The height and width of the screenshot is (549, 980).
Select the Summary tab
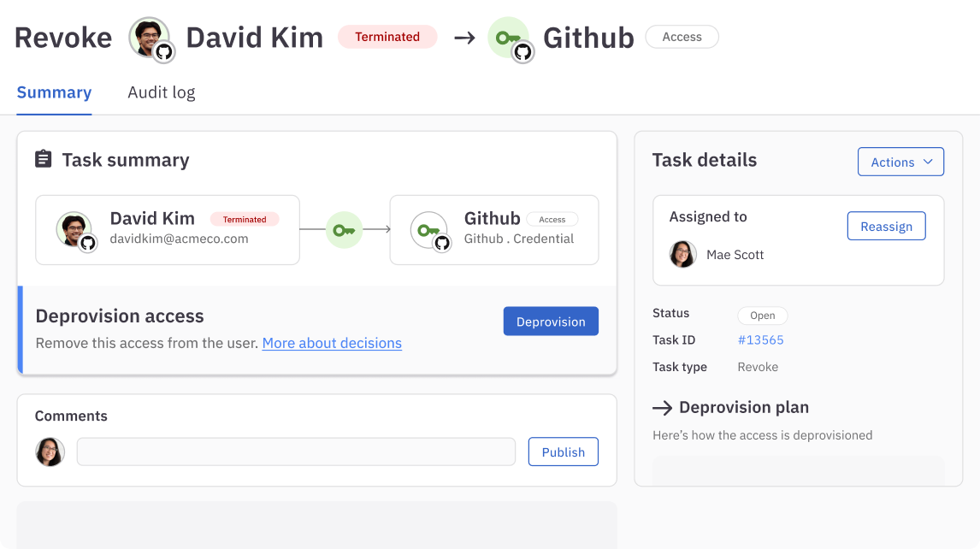point(54,92)
